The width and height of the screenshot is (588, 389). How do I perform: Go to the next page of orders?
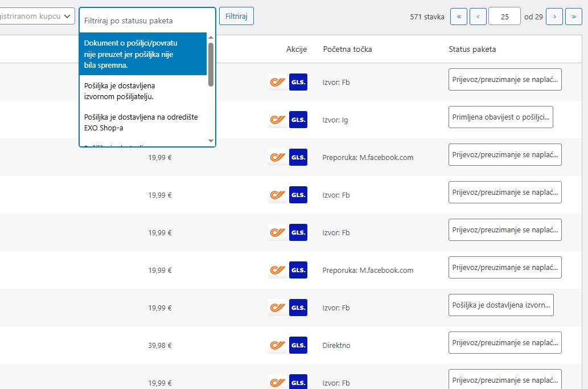pos(554,17)
